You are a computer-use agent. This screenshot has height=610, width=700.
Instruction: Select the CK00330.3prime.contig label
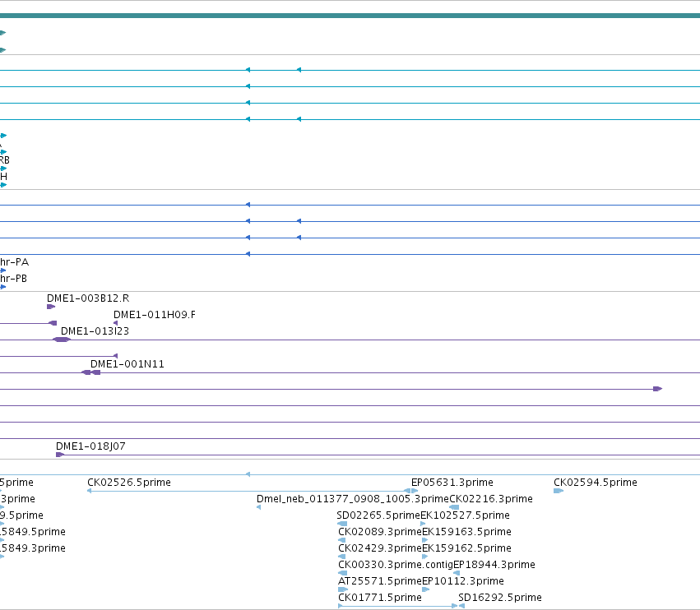click(396, 565)
